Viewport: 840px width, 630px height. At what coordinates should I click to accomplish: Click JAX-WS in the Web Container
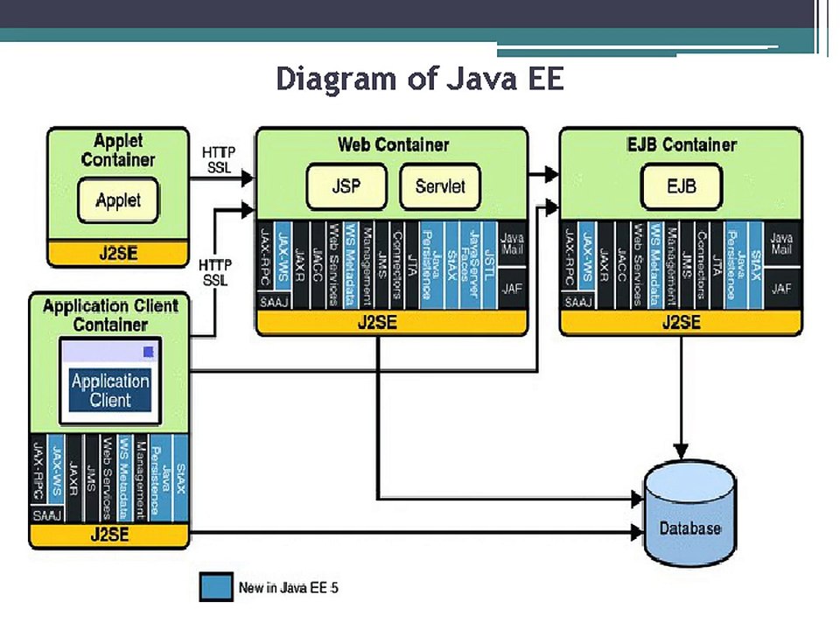[x=283, y=257]
